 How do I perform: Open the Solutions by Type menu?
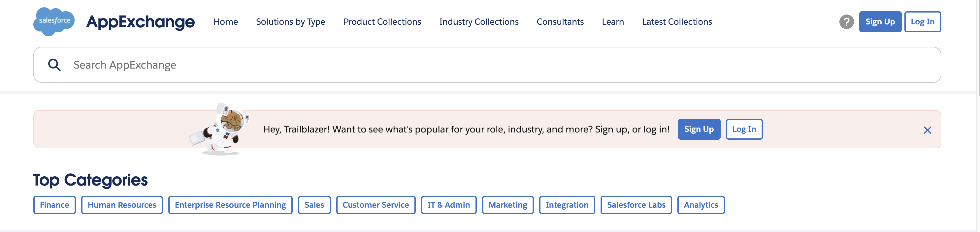pyautogui.click(x=290, y=22)
